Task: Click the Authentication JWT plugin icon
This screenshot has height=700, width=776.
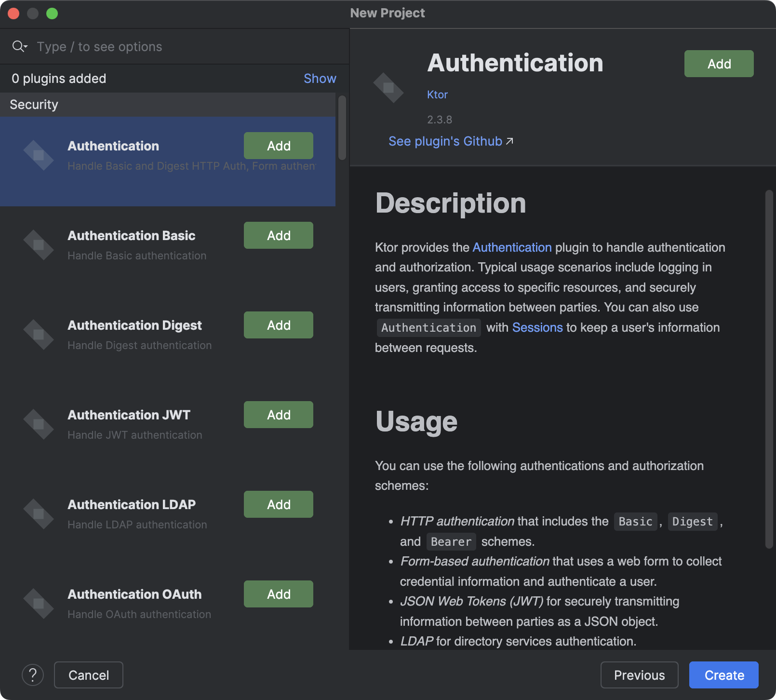Action: point(39,424)
